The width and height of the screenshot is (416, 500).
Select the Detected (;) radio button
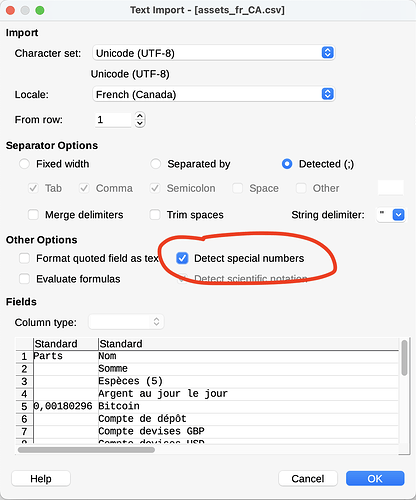pyautogui.click(x=287, y=164)
